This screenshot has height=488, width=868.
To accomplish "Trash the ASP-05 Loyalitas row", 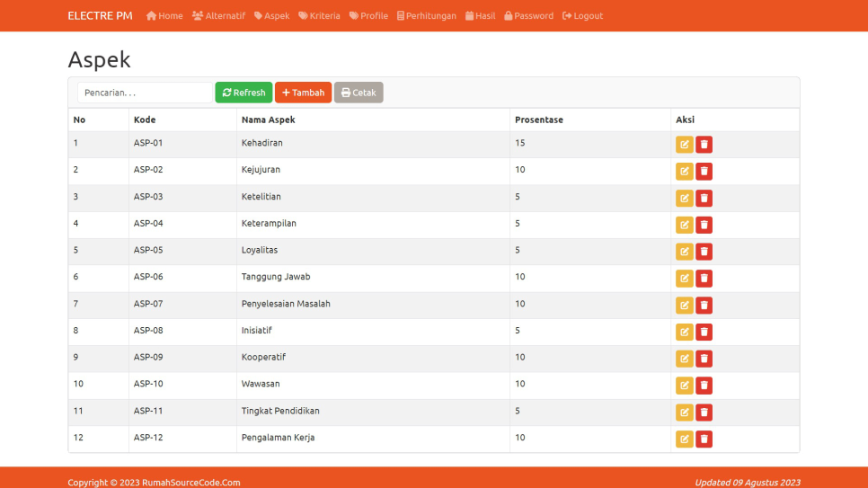I will (x=704, y=252).
